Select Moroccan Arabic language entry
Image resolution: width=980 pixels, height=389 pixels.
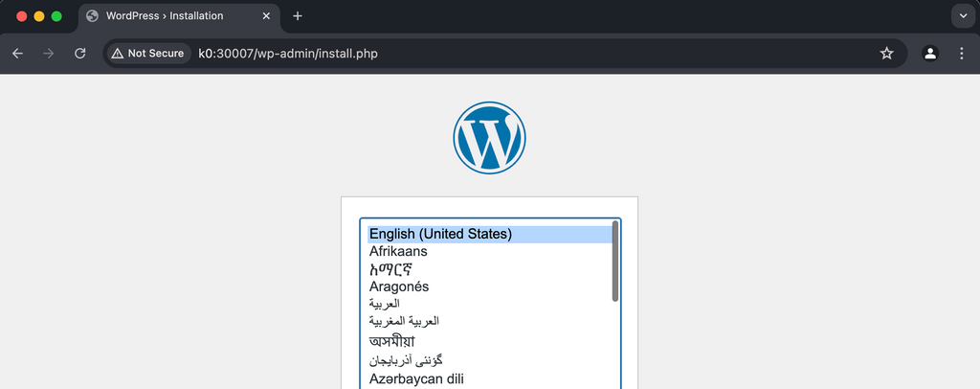(404, 321)
